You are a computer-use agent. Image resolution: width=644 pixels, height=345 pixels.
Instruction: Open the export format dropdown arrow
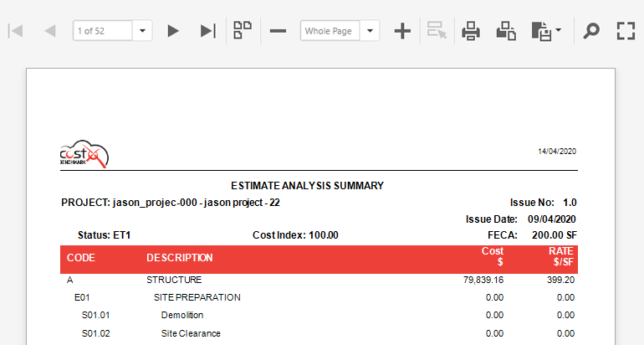[558, 29]
